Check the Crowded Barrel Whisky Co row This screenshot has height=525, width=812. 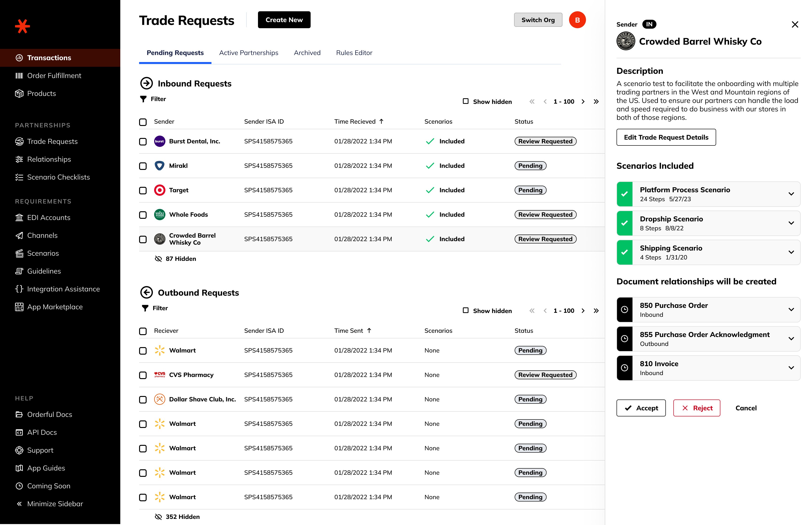pyautogui.click(x=143, y=239)
